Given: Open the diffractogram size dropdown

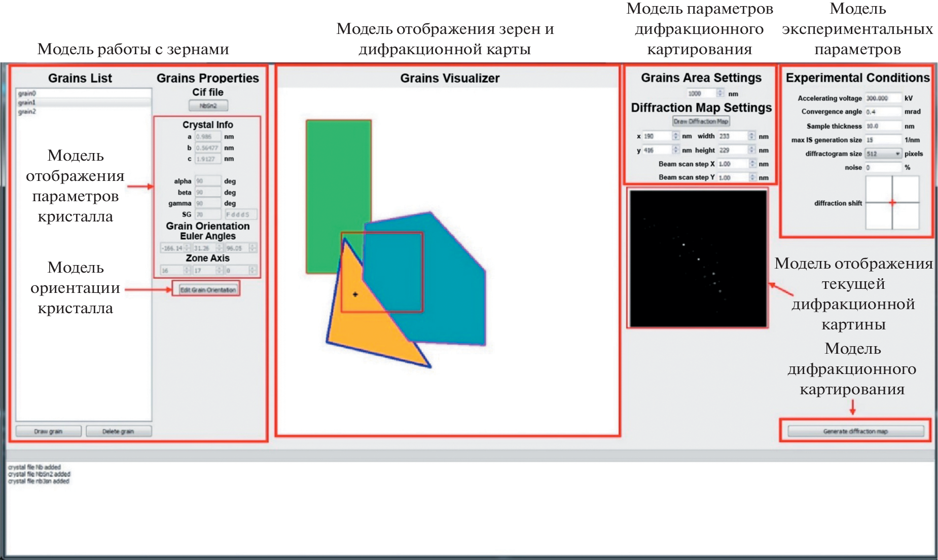Looking at the screenshot, I should tap(883, 154).
